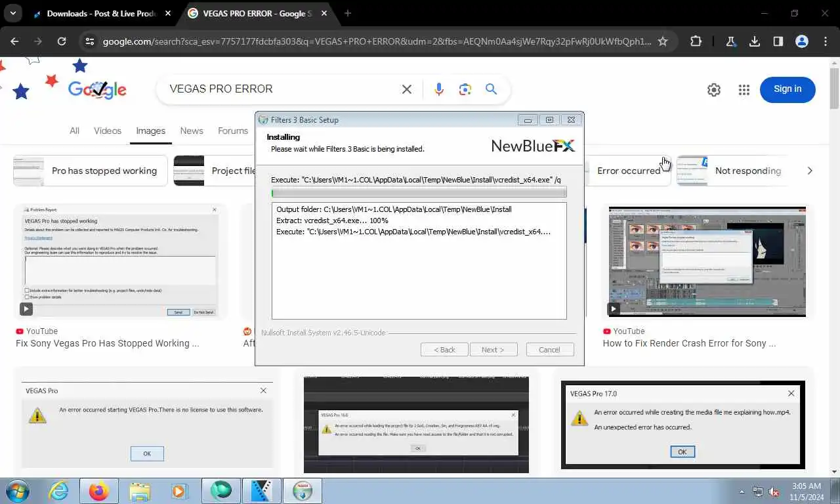Click the google.com URL address bar
This screenshot has width=840, height=504.
coord(377,41)
